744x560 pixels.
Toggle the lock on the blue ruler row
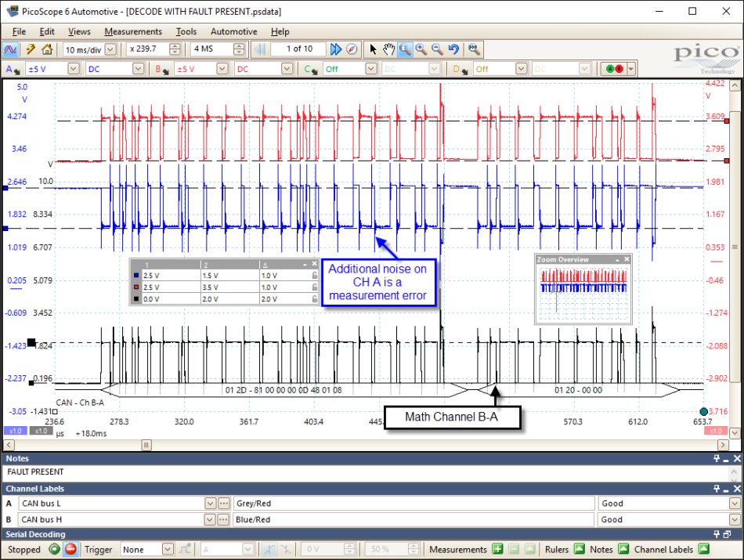click(x=314, y=275)
